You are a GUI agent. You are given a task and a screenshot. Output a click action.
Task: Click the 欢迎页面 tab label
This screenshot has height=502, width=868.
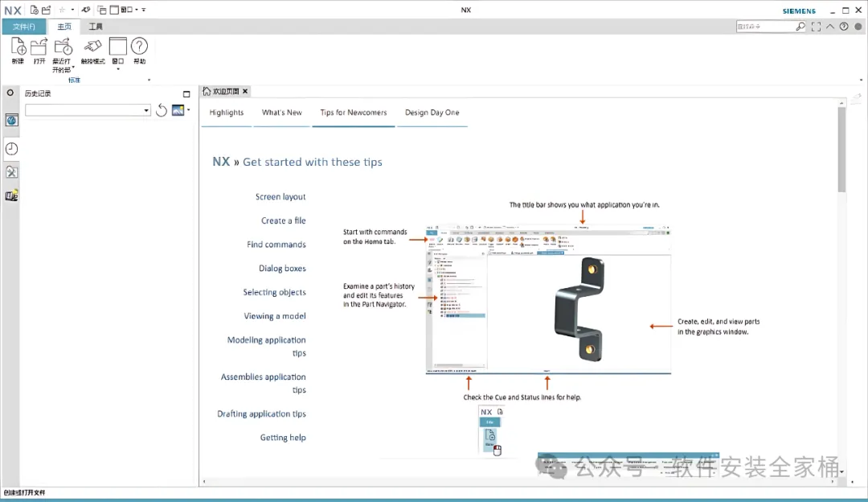(226, 91)
